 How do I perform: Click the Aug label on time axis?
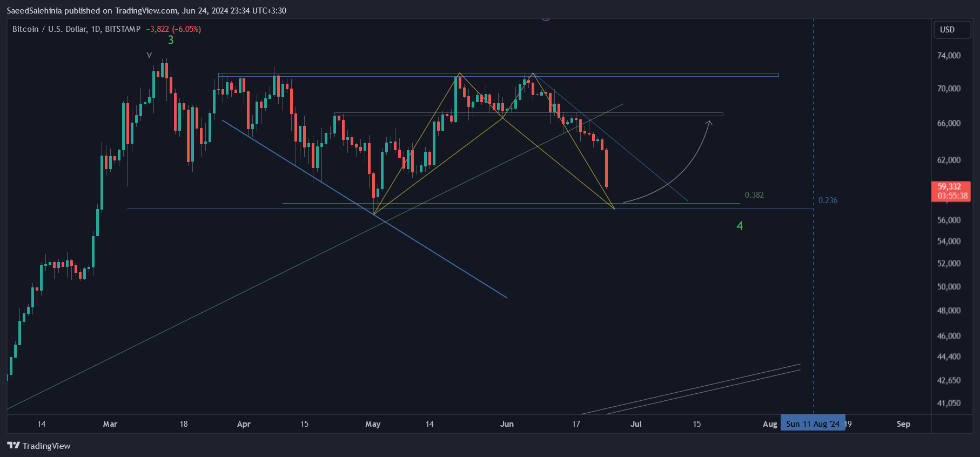(x=770, y=424)
